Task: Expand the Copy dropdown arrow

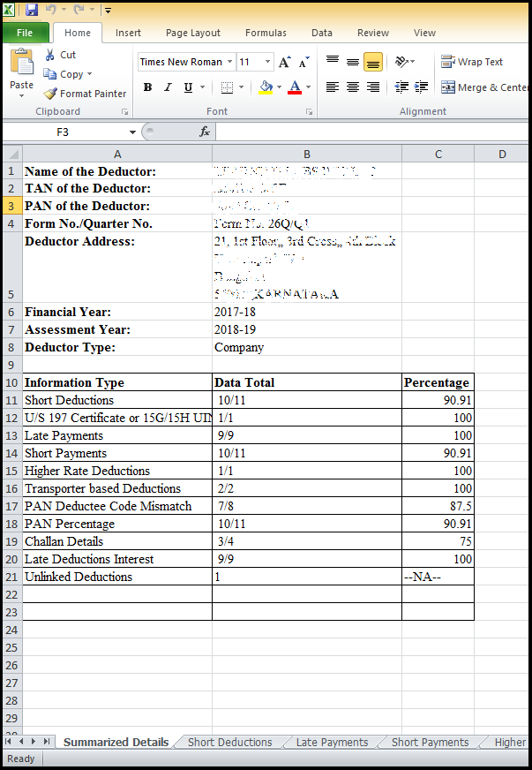Action: (x=89, y=74)
